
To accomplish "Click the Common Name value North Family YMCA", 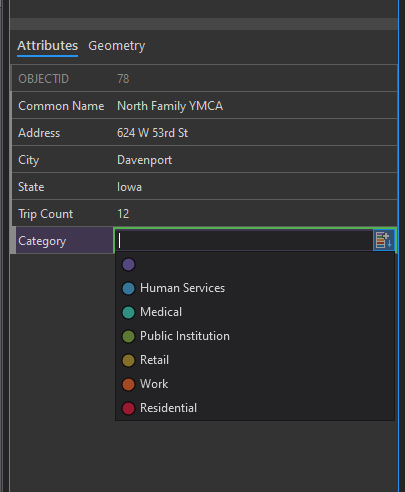I will click(170, 106).
